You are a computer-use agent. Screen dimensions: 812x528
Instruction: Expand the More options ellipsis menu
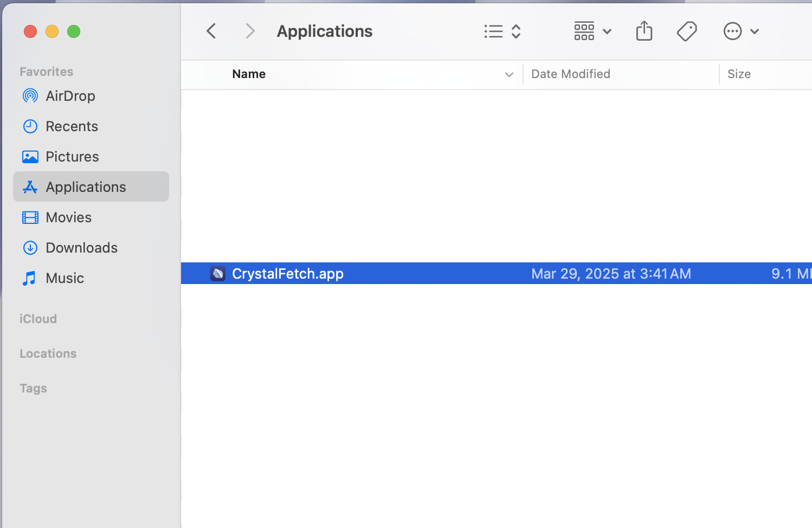pos(733,31)
